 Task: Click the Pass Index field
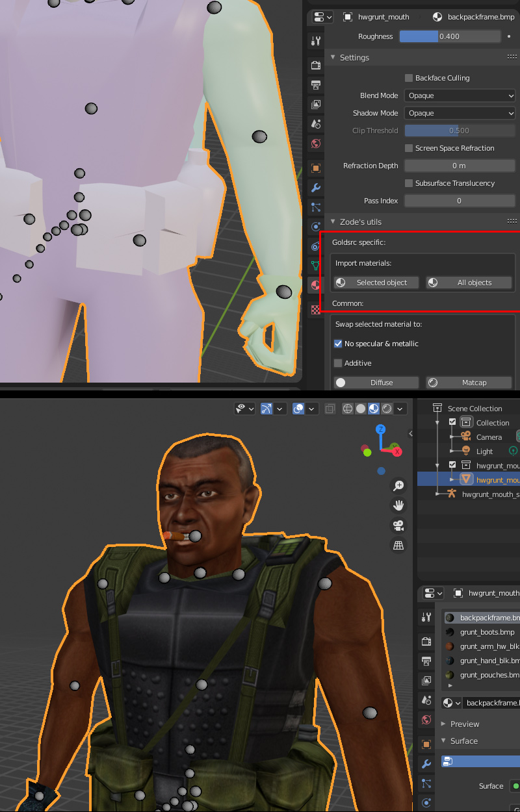coord(460,201)
